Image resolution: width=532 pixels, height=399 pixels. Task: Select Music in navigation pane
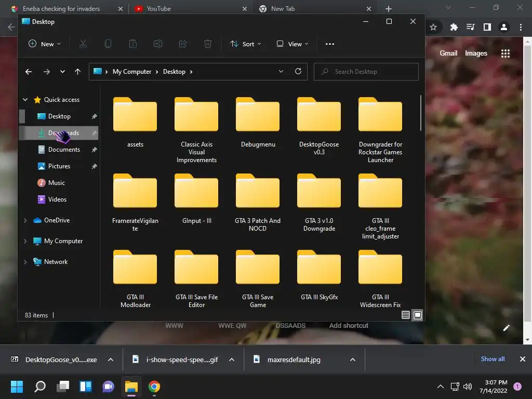(x=56, y=182)
